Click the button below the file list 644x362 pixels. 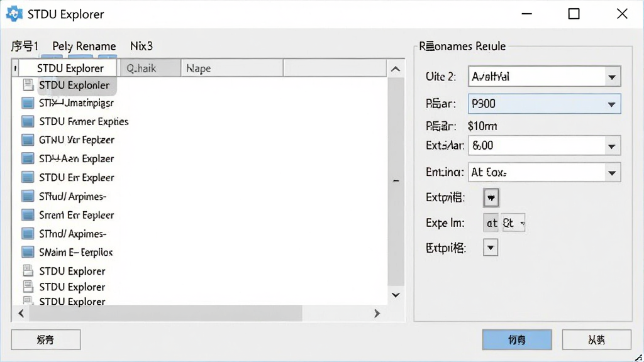click(x=45, y=340)
